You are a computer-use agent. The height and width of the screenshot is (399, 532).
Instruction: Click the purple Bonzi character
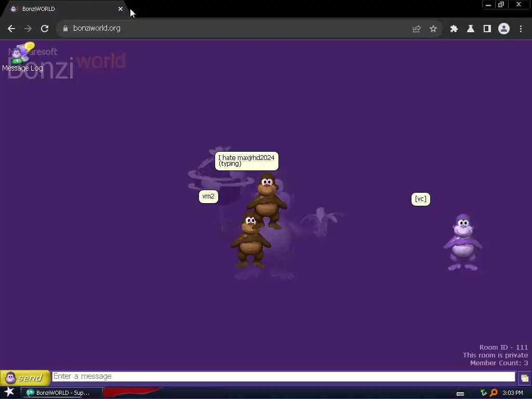point(463,242)
